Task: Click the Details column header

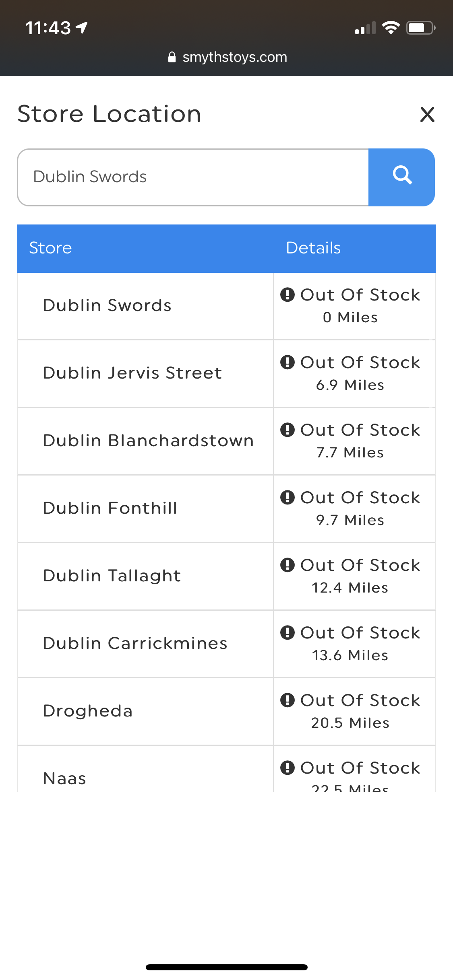Action: coord(313,248)
